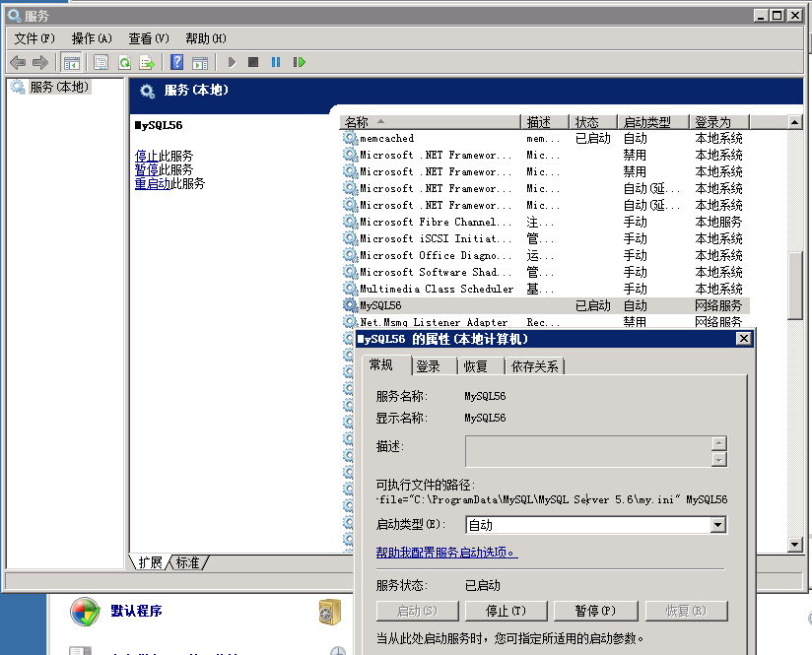
Task: Open the Help (帮助) menu
Action: [x=206, y=38]
